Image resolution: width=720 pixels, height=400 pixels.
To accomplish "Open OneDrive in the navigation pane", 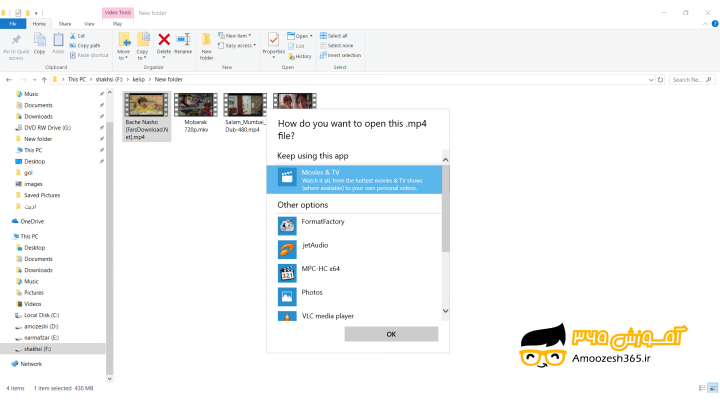I will (32, 221).
